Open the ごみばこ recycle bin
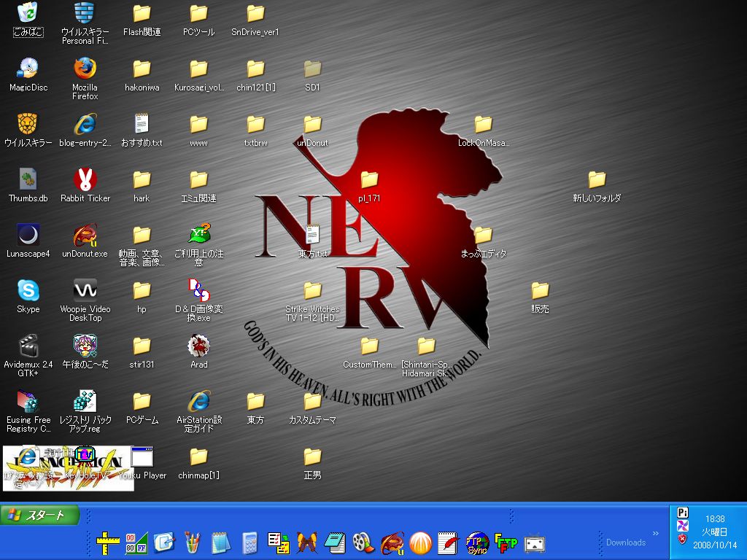This screenshot has width=747, height=560. click(28, 14)
